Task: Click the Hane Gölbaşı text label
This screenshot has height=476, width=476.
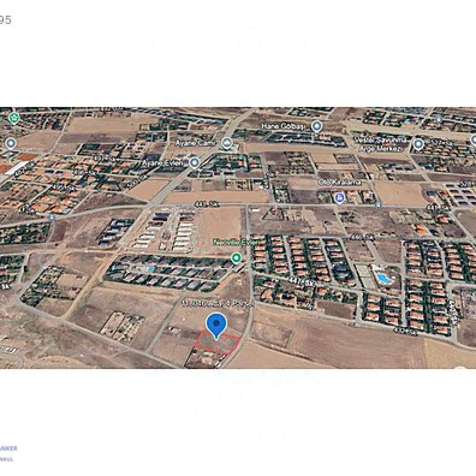Action: pos(283,126)
